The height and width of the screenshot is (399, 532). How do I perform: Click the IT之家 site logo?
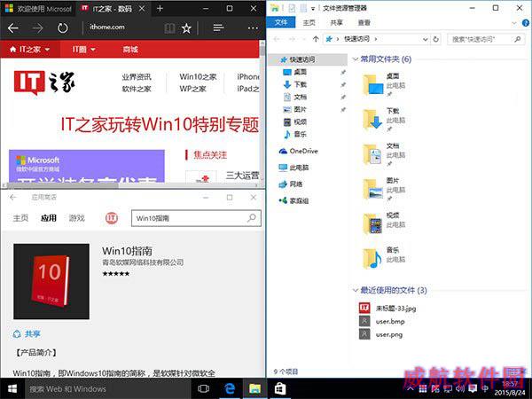(x=44, y=82)
